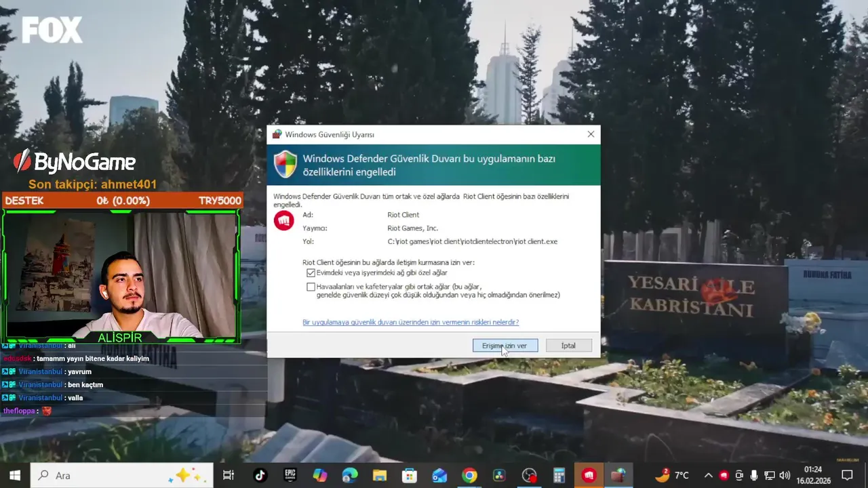Open network settings tray icon
The image size is (868, 488).
click(770, 475)
